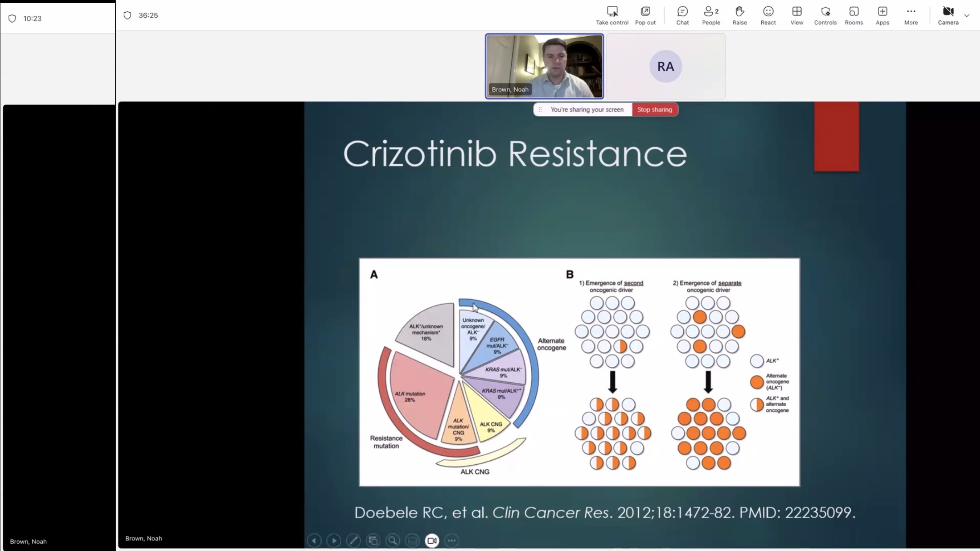
Task: Open the View layout options
Action: coord(797,15)
